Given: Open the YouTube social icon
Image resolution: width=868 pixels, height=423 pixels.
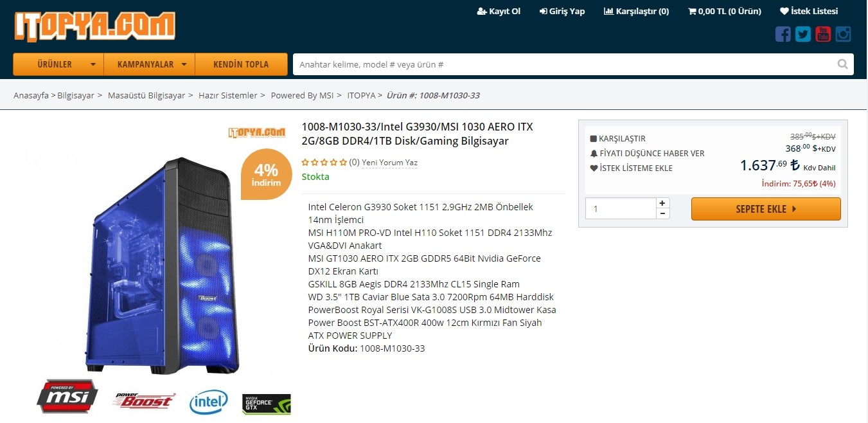Looking at the screenshot, I should (x=823, y=34).
